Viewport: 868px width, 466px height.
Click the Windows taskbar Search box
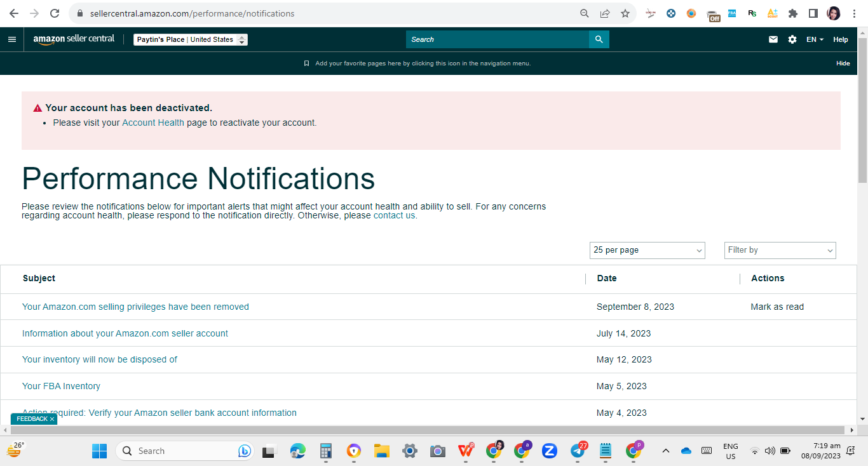click(184, 451)
